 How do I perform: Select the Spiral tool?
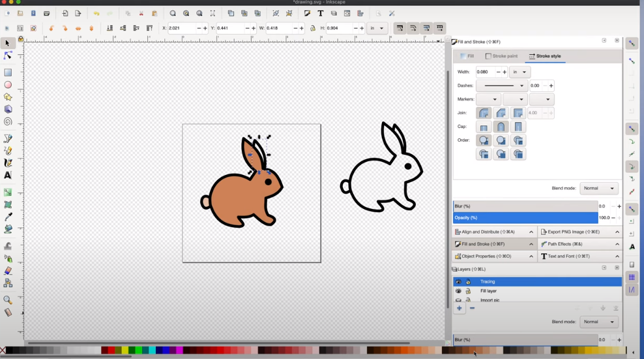(x=7, y=121)
